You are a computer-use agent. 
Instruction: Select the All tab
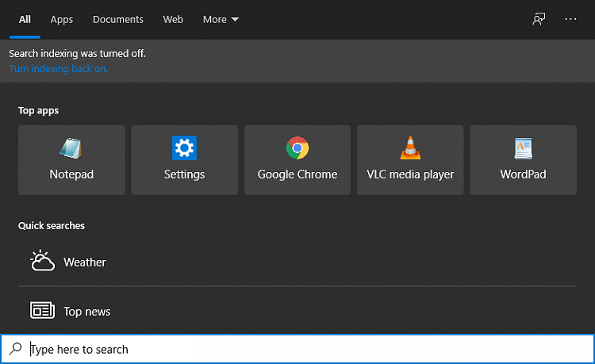point(25,19)
